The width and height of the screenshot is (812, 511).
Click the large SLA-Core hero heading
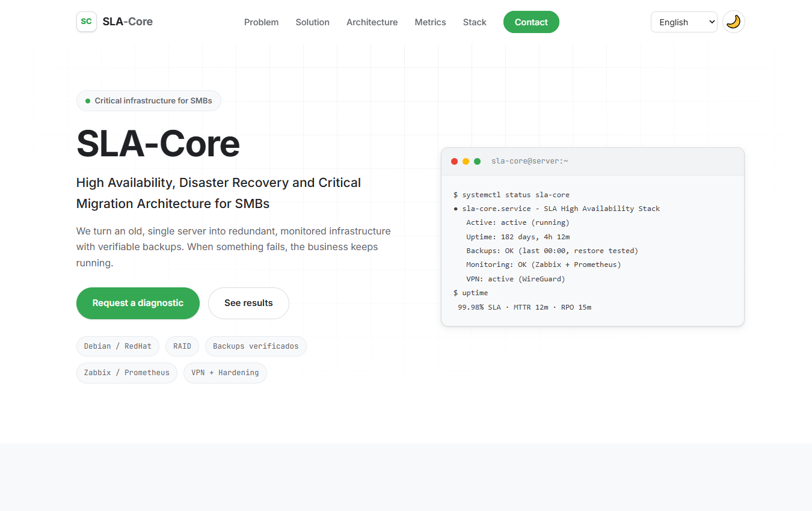tap(158, 144)
